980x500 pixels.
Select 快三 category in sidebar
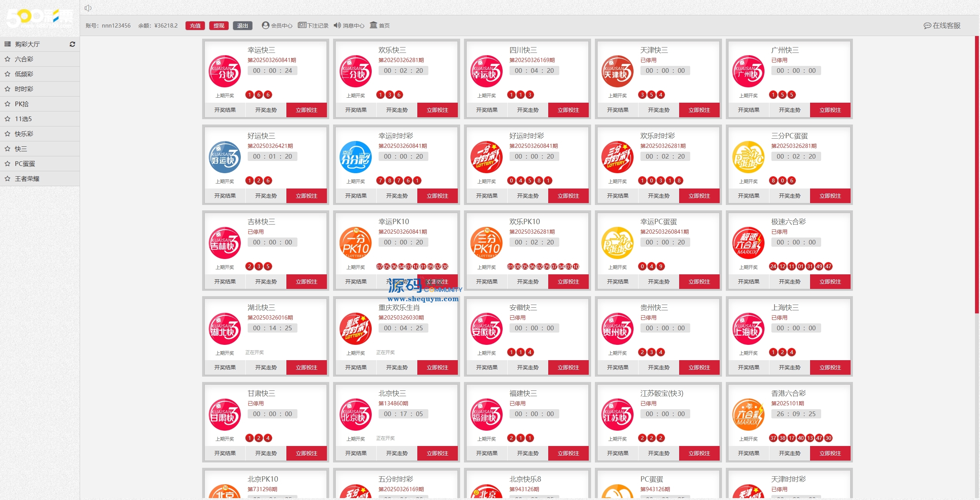pos(21,149)
